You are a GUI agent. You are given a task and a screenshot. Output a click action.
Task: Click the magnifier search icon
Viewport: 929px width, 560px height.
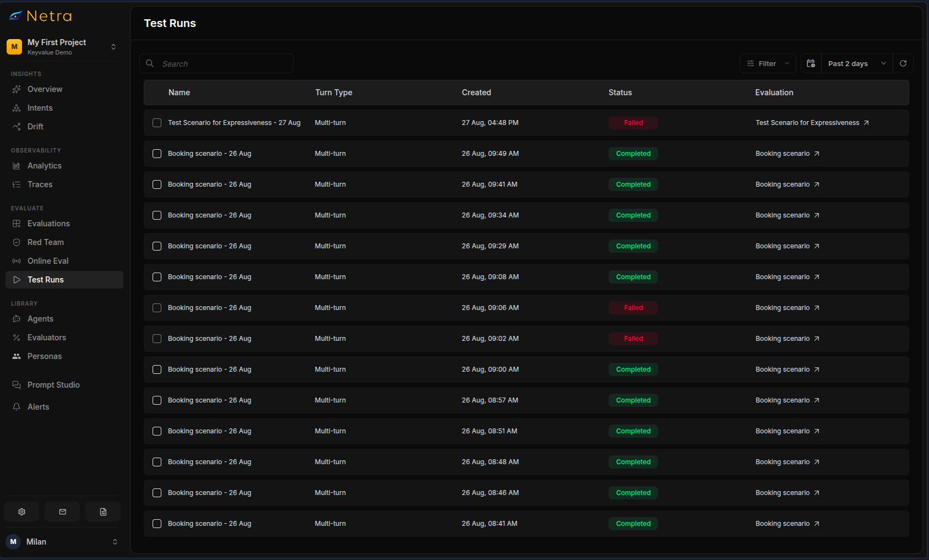coord(150,63)
